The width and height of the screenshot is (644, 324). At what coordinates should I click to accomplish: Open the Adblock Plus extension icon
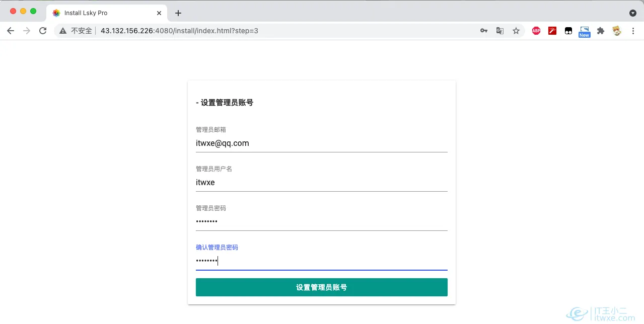(x=536, y=31)
